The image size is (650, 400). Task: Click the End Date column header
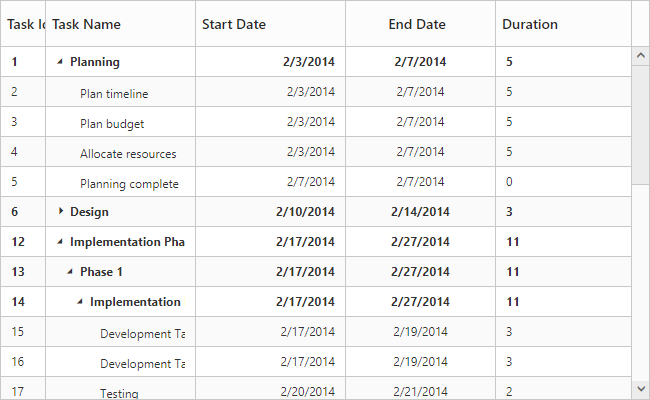pyautogui.click(x=417, y=24)
